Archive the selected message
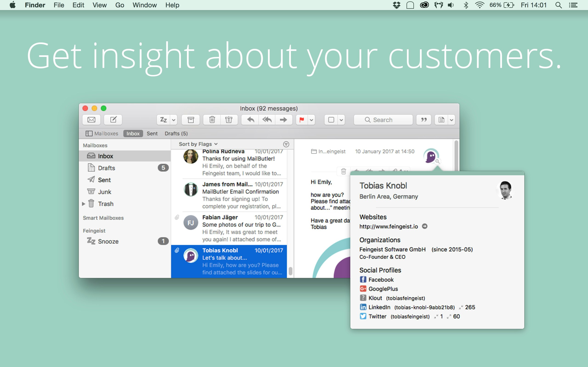The height and width of the screenshot is (367, 588). pos(191,120)
